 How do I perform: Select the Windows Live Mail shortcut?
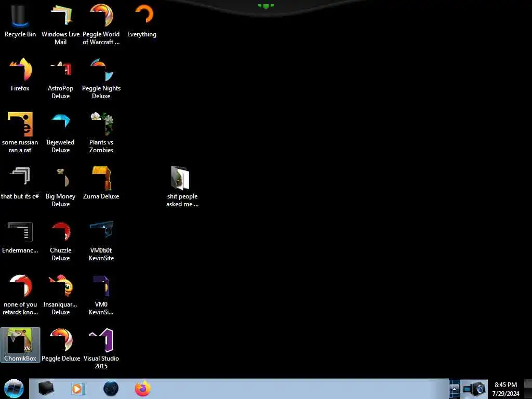tap(60, 24)
